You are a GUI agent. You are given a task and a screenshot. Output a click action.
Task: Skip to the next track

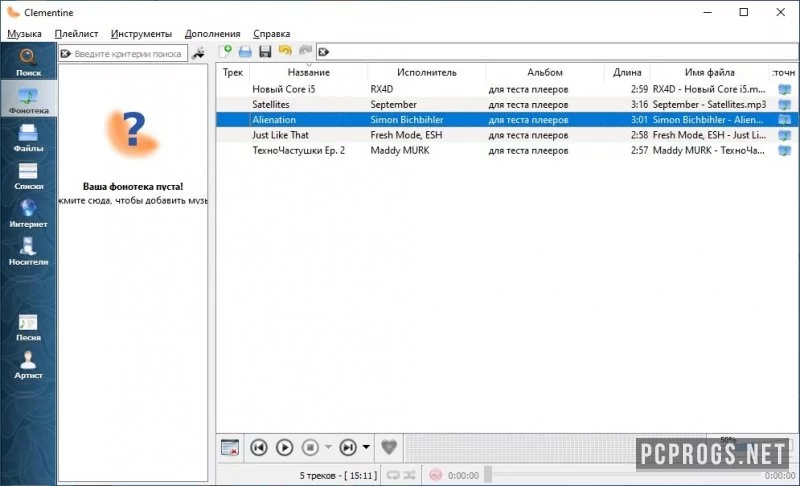coord(348,447)
